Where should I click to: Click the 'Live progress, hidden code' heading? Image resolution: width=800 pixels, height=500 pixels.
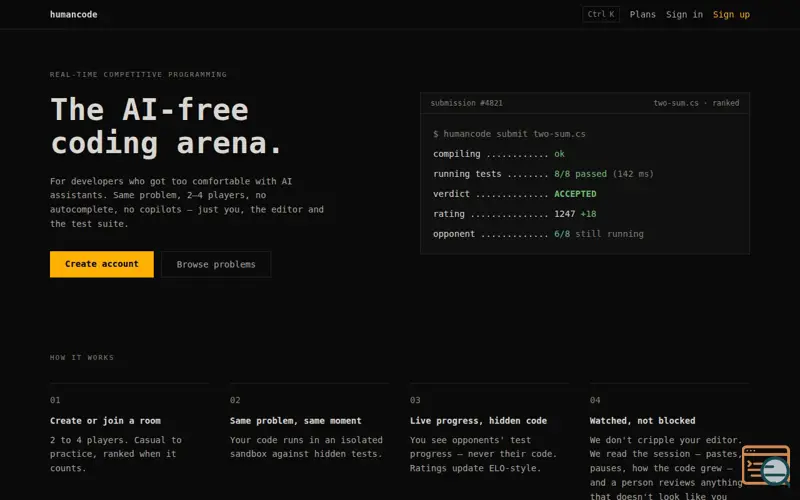[x=478, y=421]
